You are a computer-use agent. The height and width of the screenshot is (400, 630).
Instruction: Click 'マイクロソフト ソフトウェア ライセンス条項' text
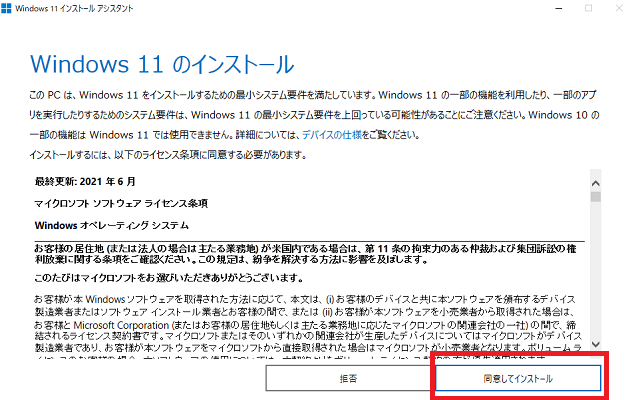[121, 204]
